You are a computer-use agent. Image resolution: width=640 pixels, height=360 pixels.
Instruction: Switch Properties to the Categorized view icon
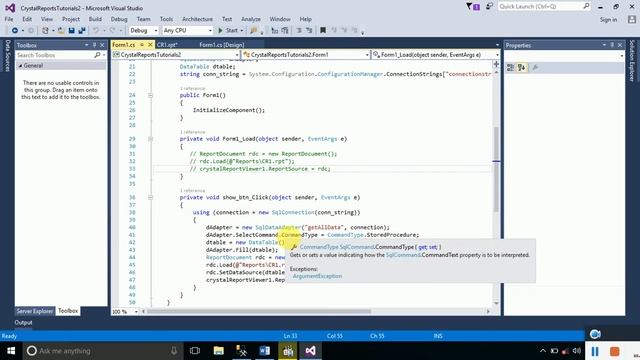point(510,68)
